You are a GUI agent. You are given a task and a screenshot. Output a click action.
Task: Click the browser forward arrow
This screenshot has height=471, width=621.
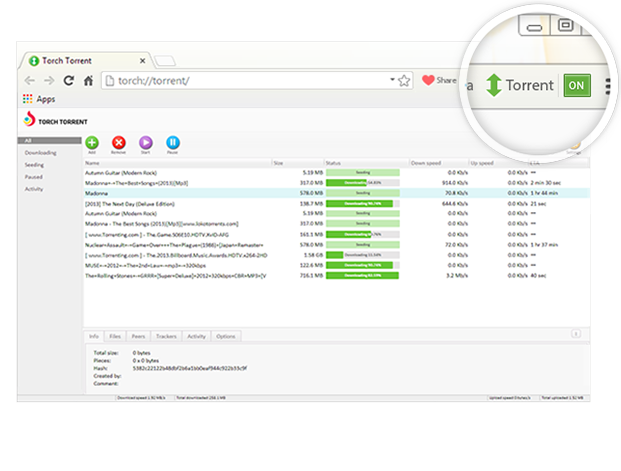49,81
